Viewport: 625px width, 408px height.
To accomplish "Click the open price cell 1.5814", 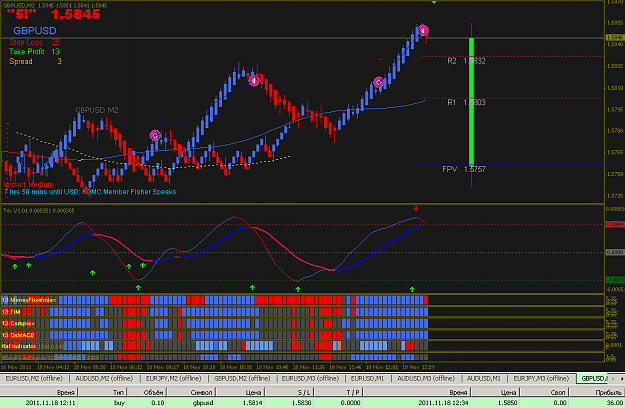I will pos(252,403).
